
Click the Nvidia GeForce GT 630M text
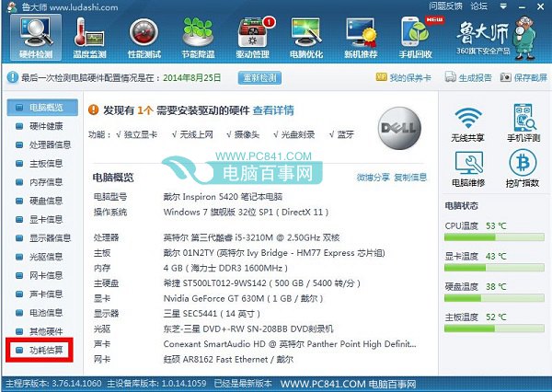(243, 299)
